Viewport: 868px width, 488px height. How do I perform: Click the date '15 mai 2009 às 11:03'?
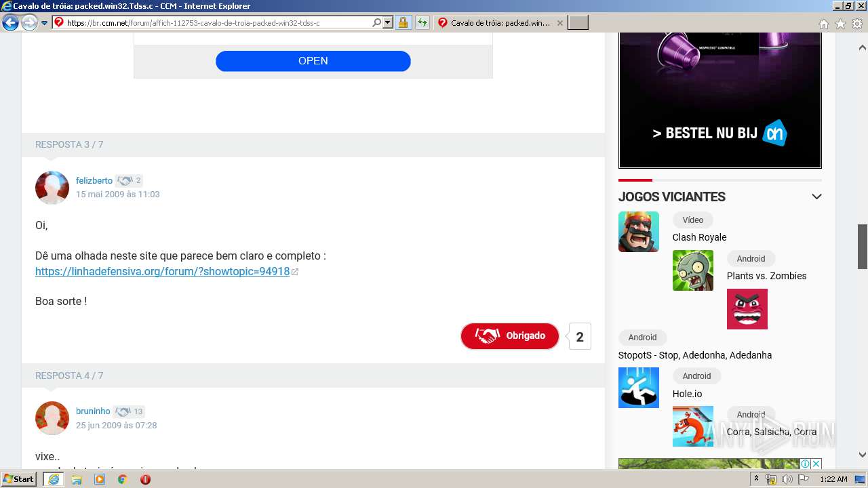(118, 195)
